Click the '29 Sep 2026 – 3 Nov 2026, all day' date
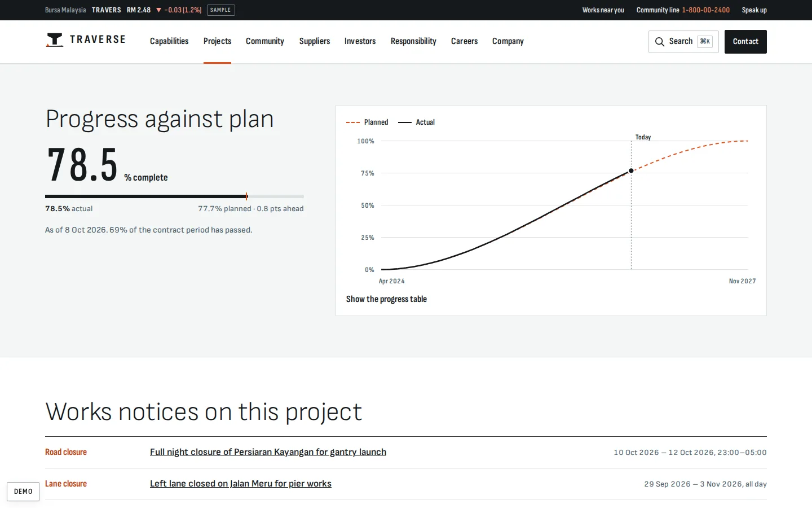This screenshot has width=812, height=508. click(x=705, y=484)
